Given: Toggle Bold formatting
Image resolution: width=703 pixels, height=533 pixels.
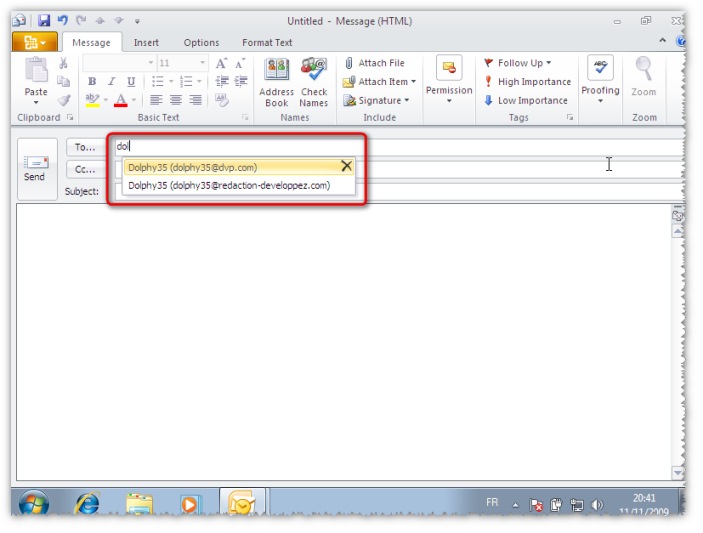Looking at the screenshot, I should coord(92,82).
